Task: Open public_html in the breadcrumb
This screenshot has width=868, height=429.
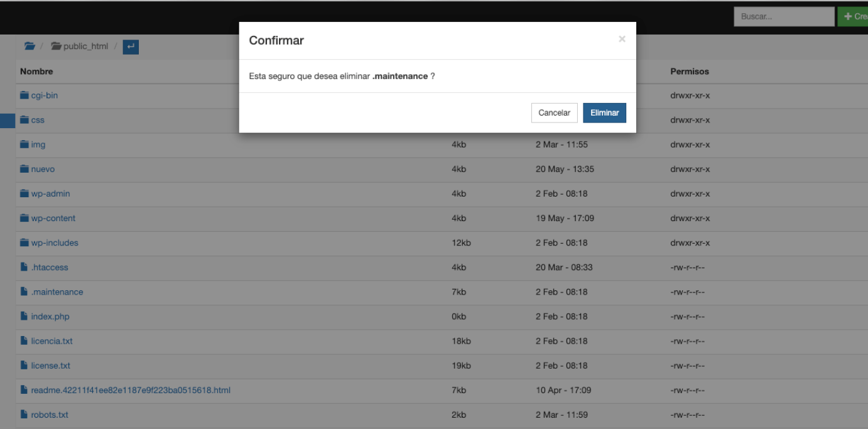Action: coord(85,46)
